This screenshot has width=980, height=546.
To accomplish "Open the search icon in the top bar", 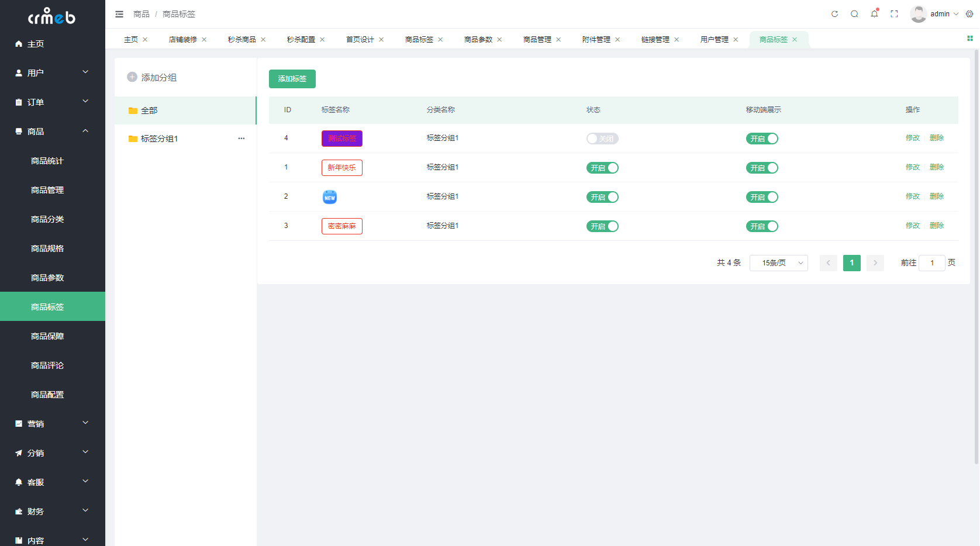I will pyautogui.click(x=854, y=14).
